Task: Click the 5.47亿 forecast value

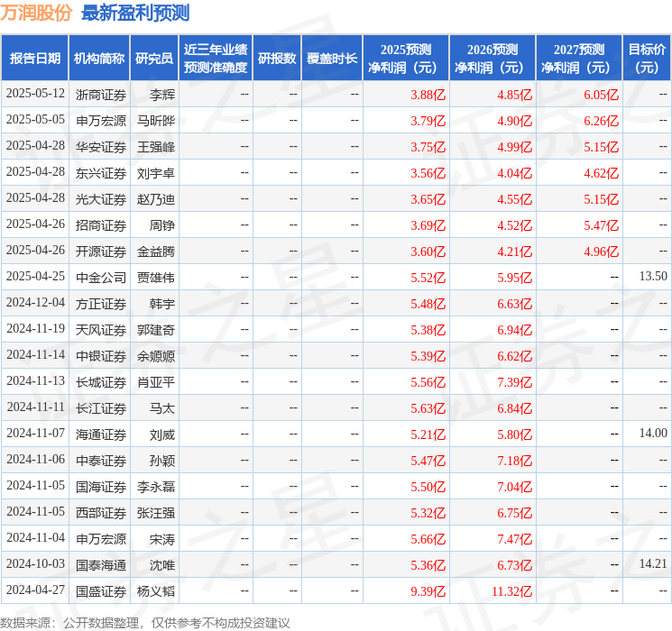Action: [x=601, y=224]
